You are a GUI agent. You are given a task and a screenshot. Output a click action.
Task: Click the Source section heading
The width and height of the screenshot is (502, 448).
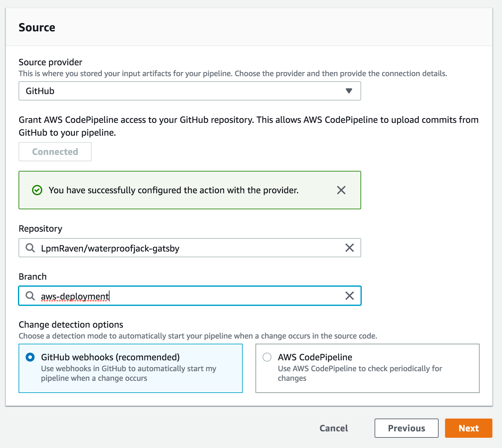[37, 28]
